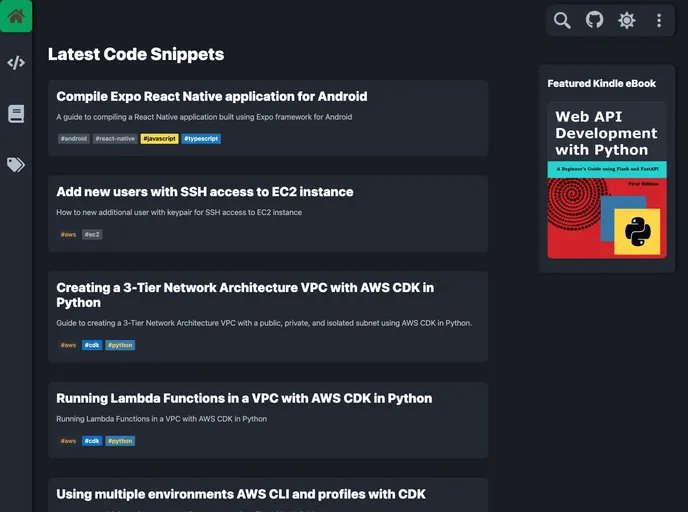Click 'A guide to compiling a React Native' description

204,117
